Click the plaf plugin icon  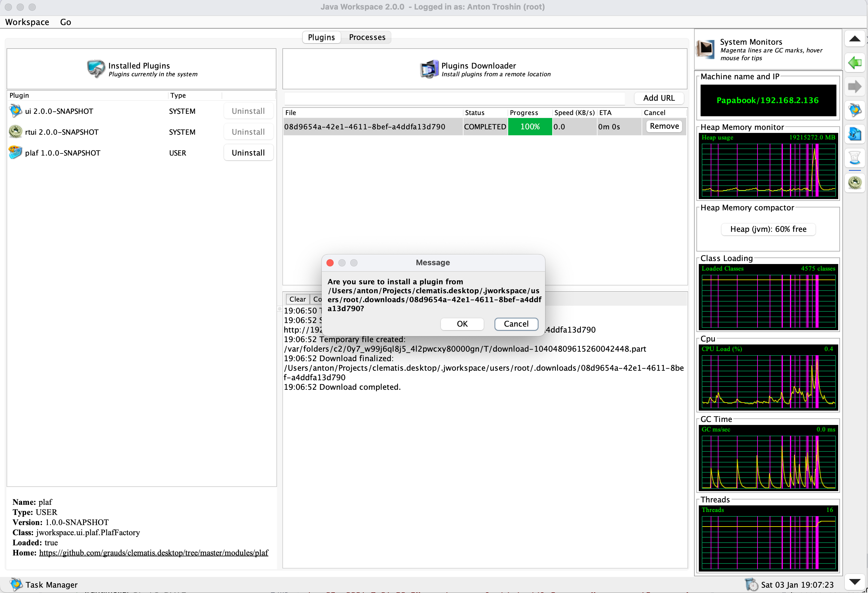(x=15, y=153)
